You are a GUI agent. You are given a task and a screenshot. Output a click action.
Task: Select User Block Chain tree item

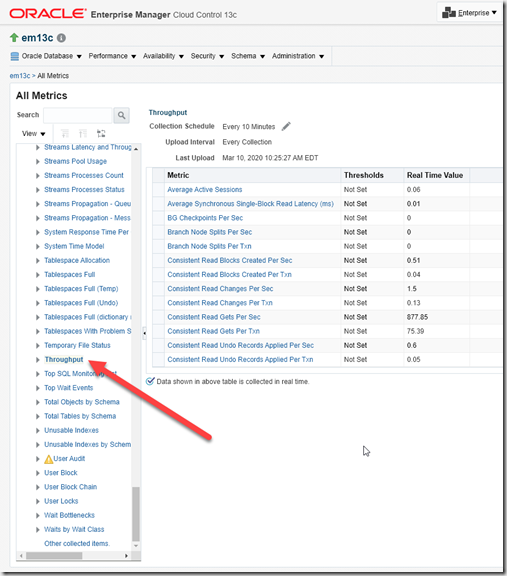71,487
